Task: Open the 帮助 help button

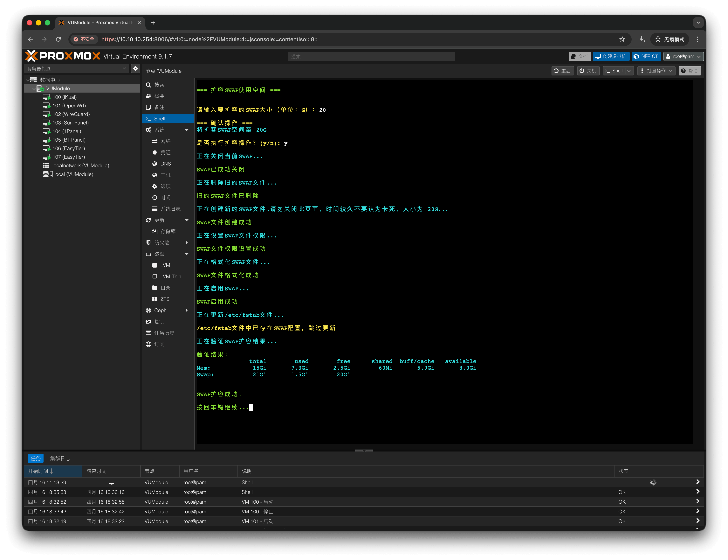Action: 689,71
